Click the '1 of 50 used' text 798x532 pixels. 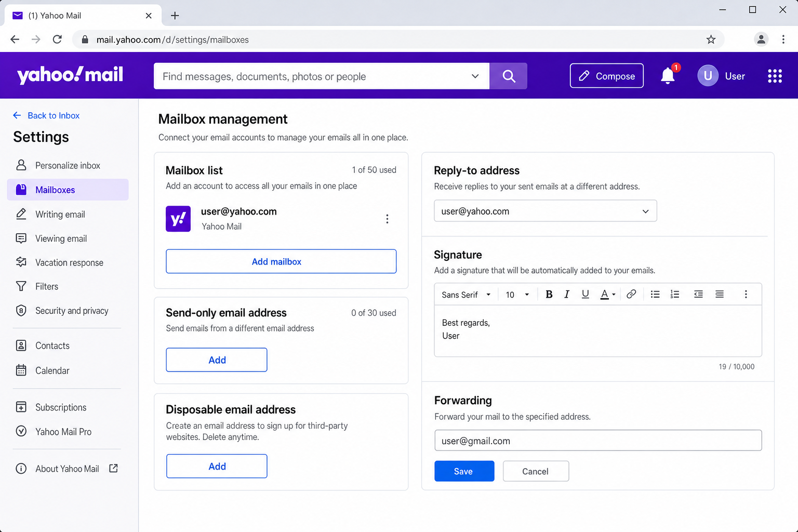374,170
